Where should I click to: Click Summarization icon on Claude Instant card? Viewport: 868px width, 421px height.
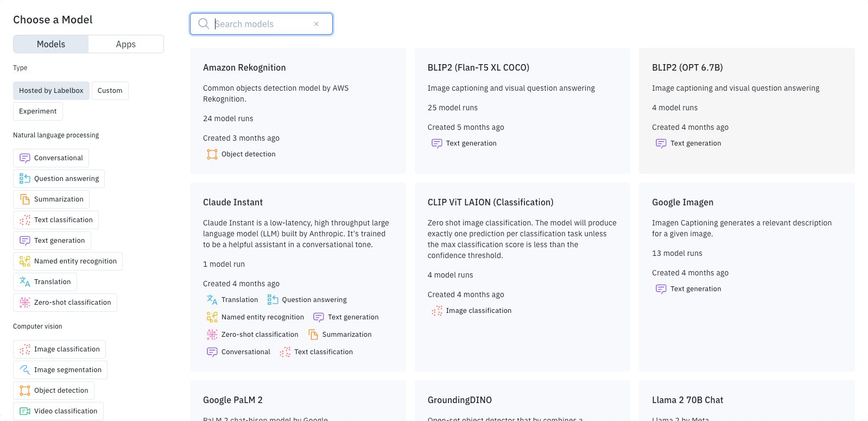313,335
